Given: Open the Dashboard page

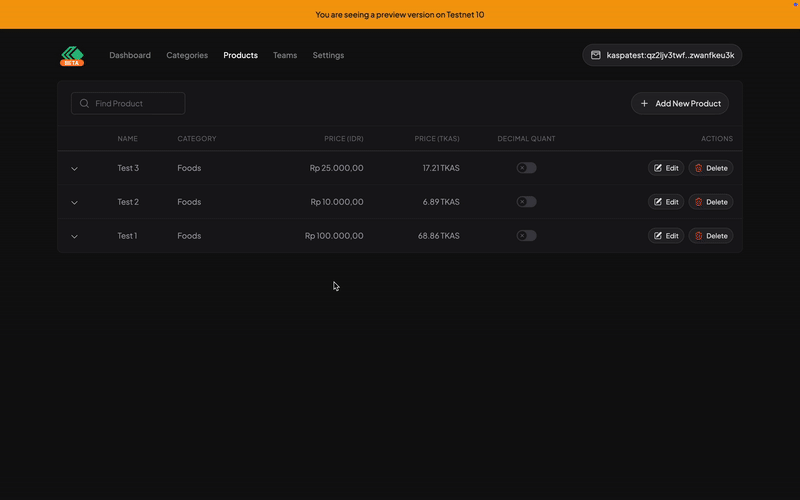Looking at the screenshot, I should pyautogui.click(x=130, y=56).
